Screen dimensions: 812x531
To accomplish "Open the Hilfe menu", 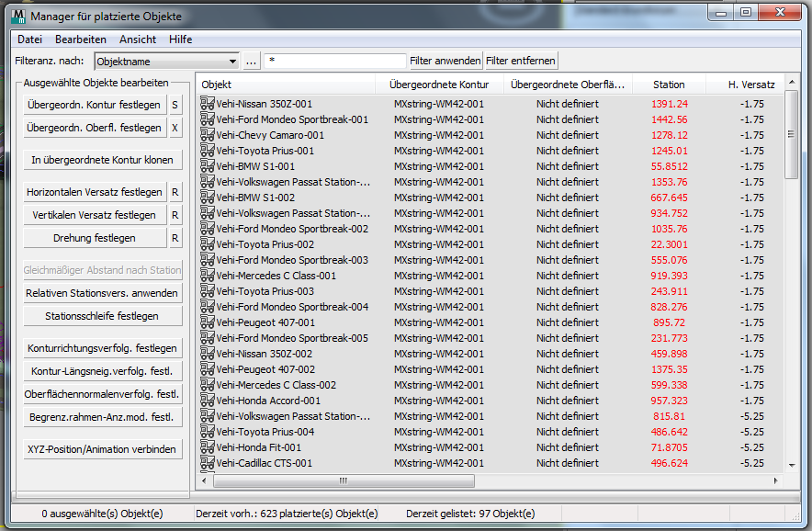I will tap(180, 40).
